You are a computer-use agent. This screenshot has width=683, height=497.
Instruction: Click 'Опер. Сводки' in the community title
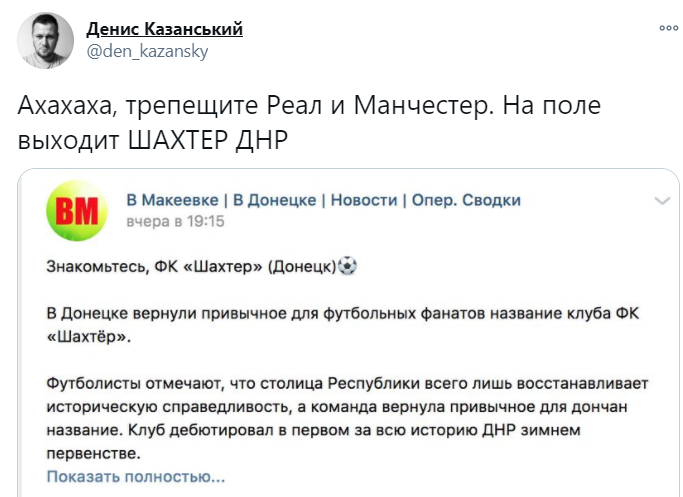click(x=466, y=200)
